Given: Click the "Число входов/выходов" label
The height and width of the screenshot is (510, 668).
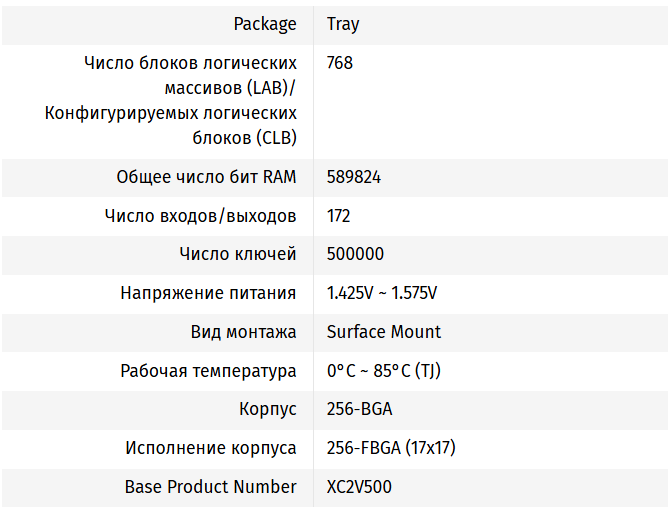Looking at the screenshot, I should pos(200,216).
